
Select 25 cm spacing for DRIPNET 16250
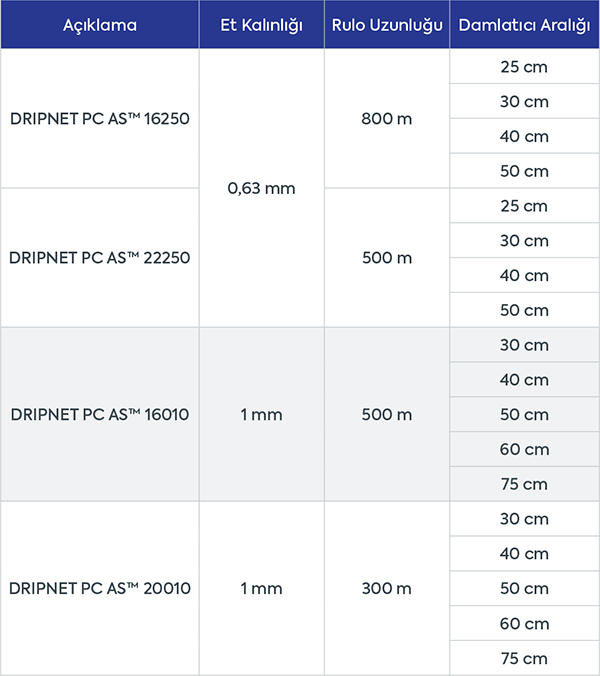pyautogui.click(x=523, y=67)
